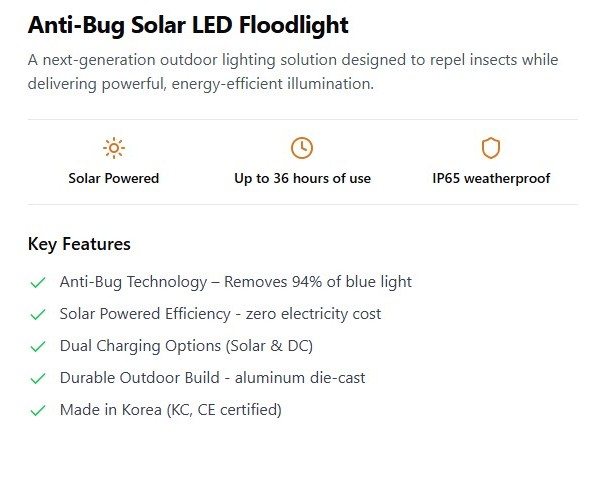Click the Key Features heading

[x=79, y=244]
